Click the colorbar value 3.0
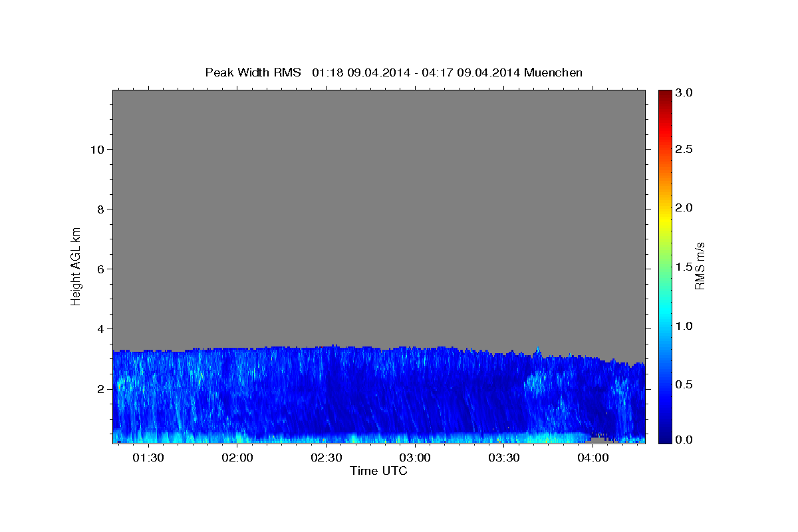This screenshot has height=532, width=798. pyautogui.click(x=684, y=93)
